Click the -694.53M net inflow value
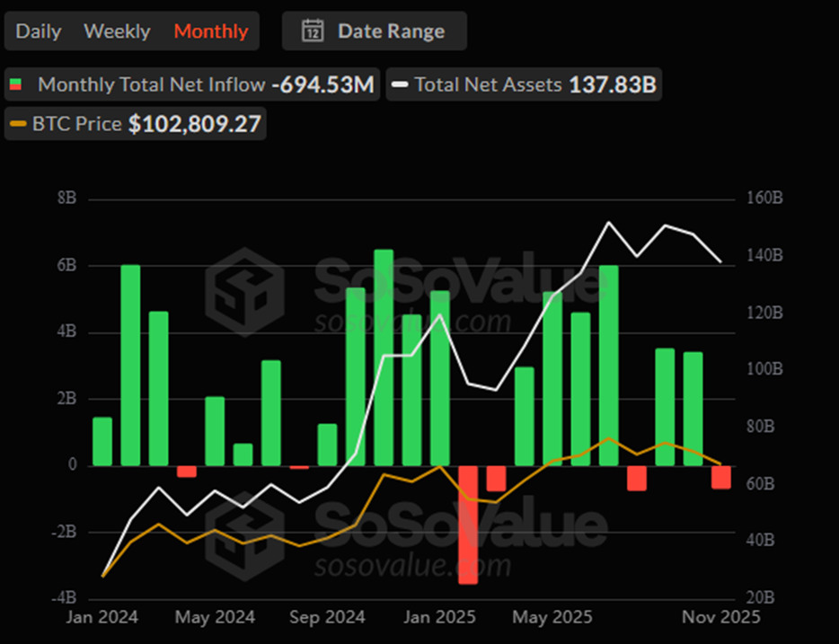This screenshot has width=839, height=644. coord(322,85)
